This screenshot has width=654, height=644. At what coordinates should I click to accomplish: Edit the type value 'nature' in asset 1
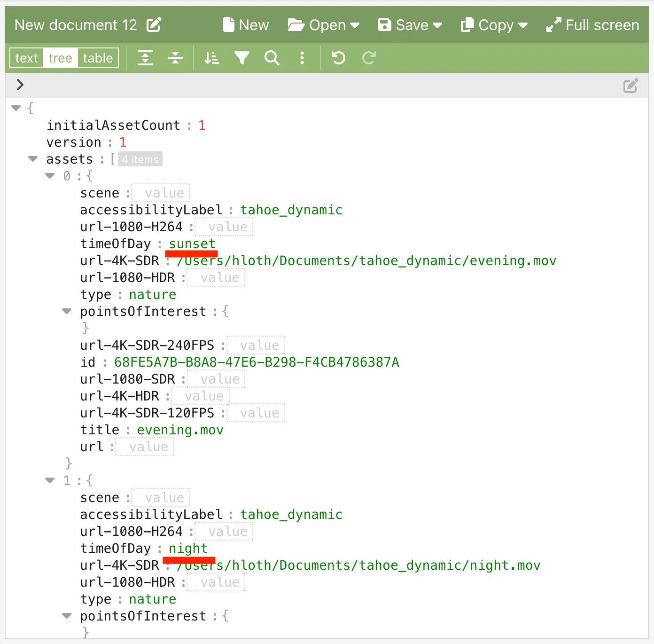click(x=153, y=599)
